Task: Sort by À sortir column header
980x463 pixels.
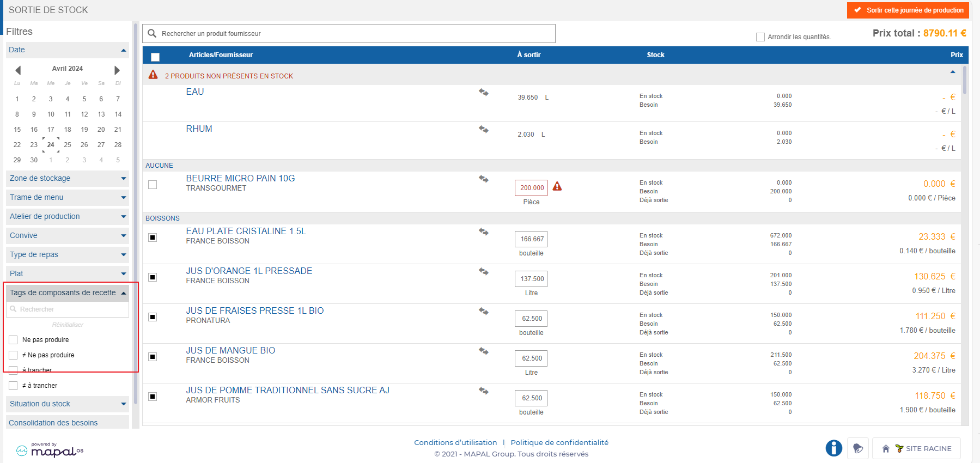Action: pyautogui.click(x=529, y=55)
